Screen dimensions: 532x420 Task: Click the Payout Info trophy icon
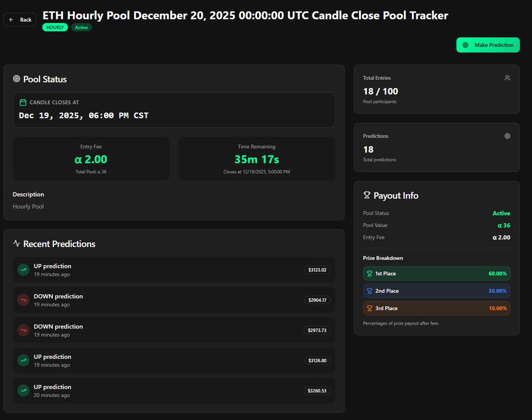pyautogui.click(x=367, y=195)
